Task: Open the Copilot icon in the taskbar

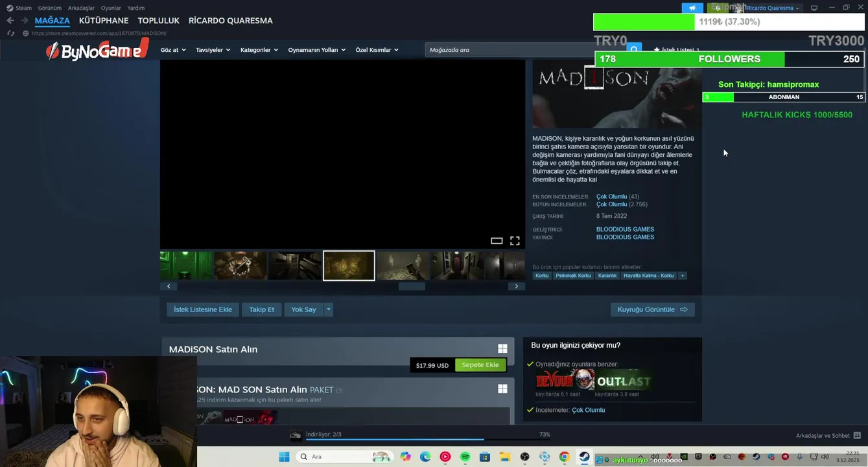Action: [406, 457]
